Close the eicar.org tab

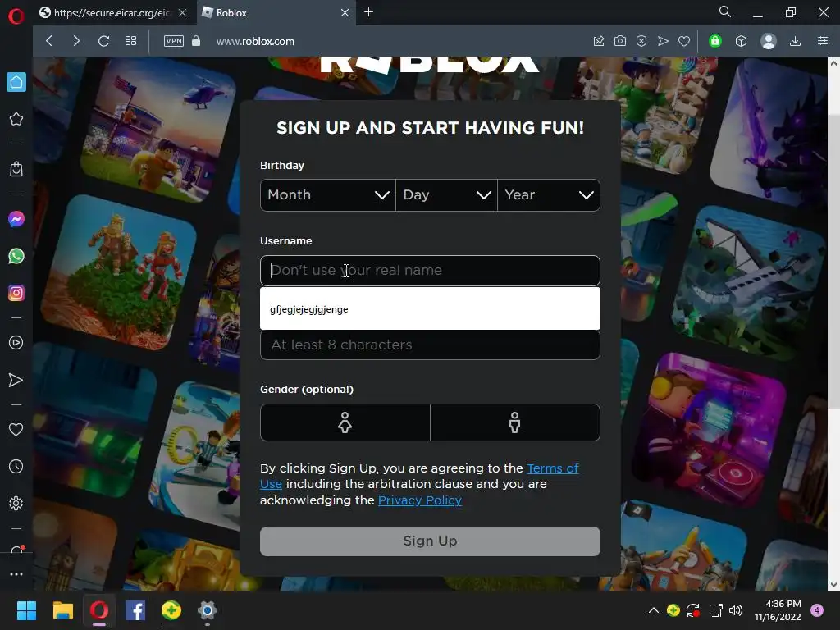(x=183, y=13)
